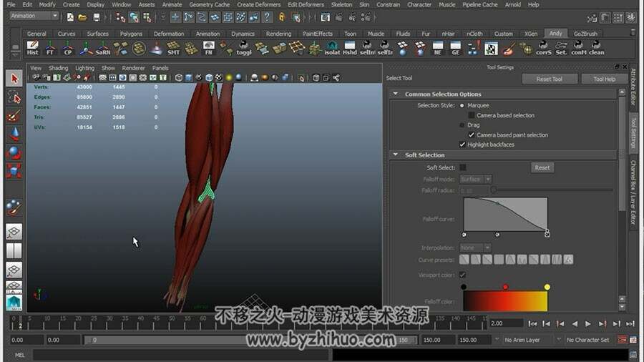The image size is (644, 362).
Task: Click the Hist shelf icon
Action: coord(32,48)
